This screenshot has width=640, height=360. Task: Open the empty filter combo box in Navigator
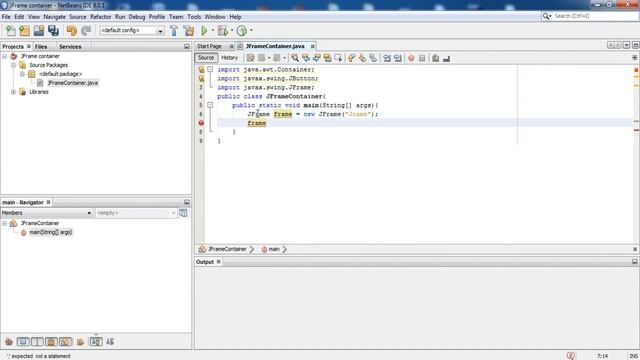pyautogui.click(x=136, y=213)
